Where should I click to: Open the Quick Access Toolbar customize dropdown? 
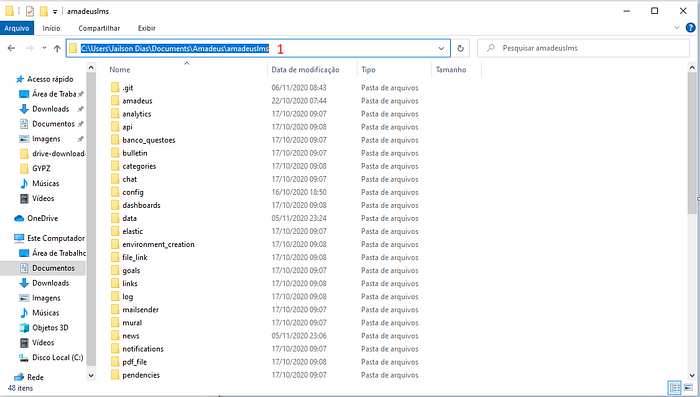tap(55, 12)
